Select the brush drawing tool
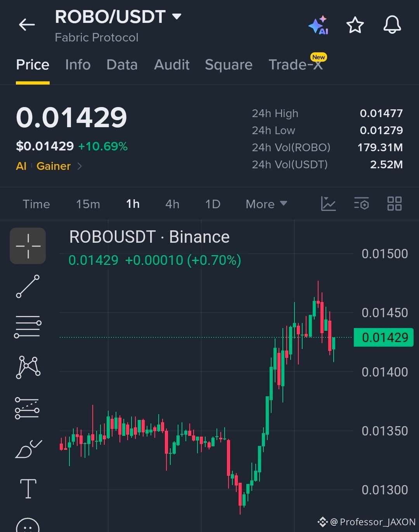This screenshot has height=532, width=419. 28,449
